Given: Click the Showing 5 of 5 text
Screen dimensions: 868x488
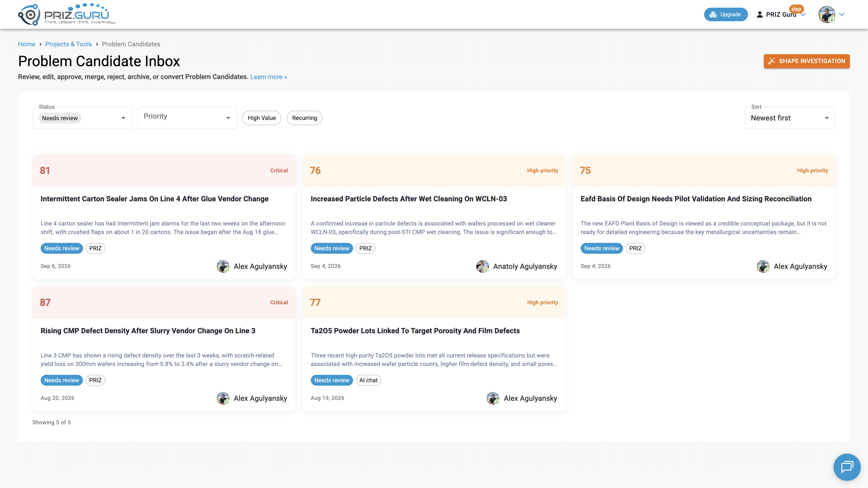Looking at the screenshot, I should point(52,422).
